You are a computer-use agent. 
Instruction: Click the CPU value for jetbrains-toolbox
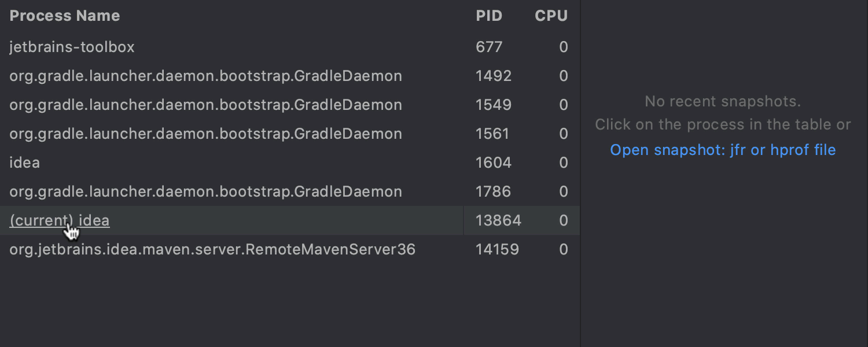pyautogui.click(x=564, y=47)
